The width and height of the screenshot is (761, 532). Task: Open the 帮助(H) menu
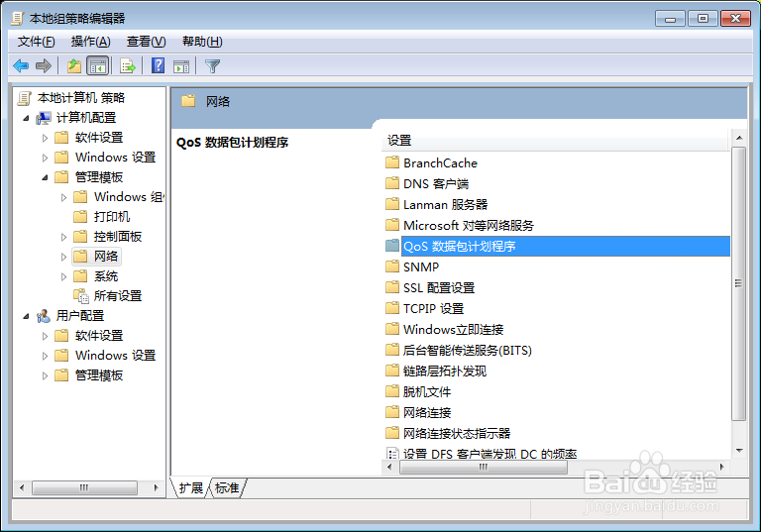click(x=202, y=42)
